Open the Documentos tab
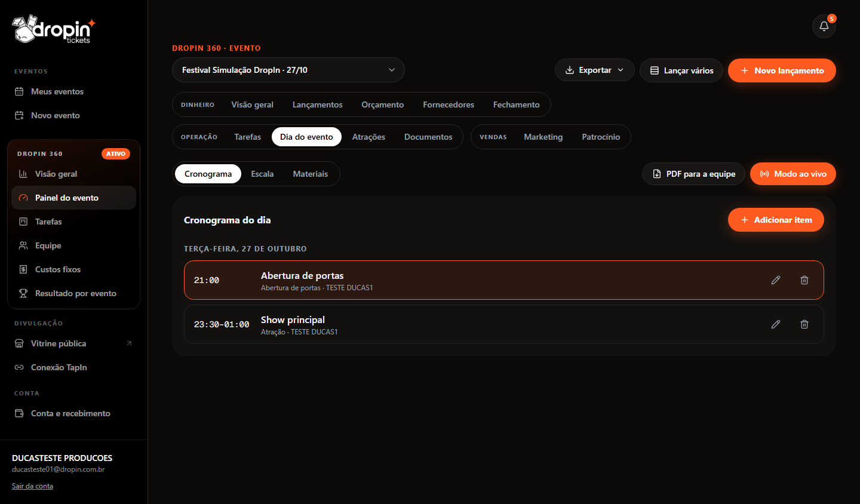Screen dimensions: 860x504 click(x=428, y=137)
